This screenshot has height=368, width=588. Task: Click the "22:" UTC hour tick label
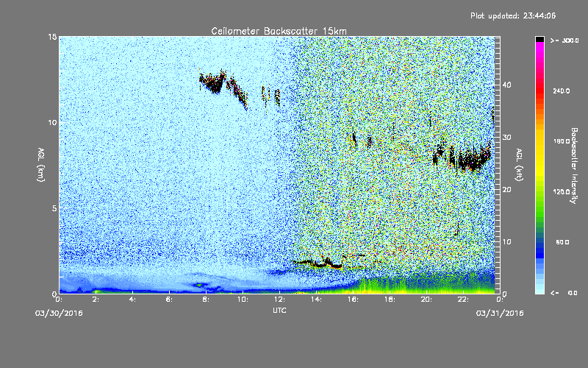(x=463, y=300)
